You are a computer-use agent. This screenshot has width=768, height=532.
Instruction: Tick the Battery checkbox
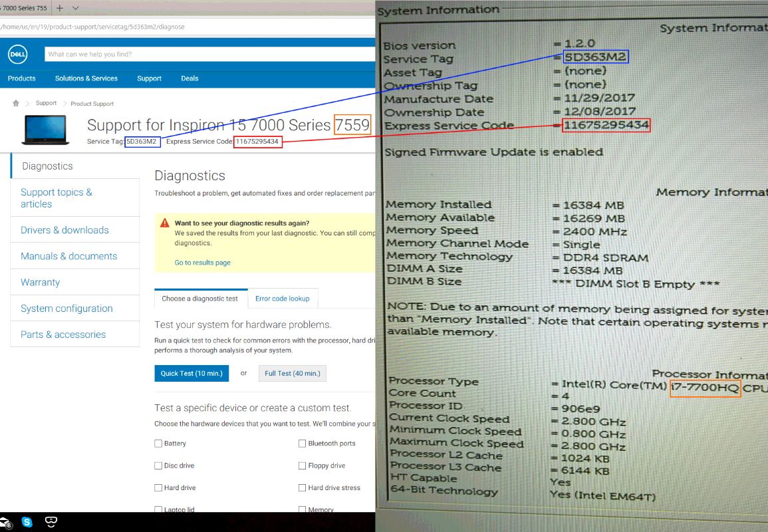[x=158, y=444]
